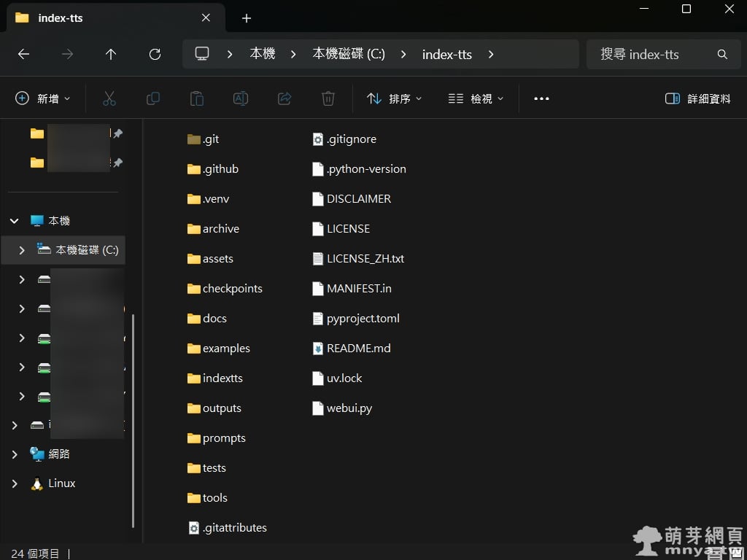Click the 搜尋 index-tts search box
Viewport: 747px width, 560px height.
pyautogui.click(x=653, y=55)
